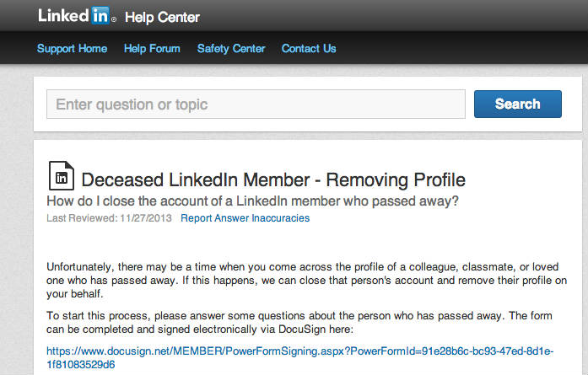Screen dimensions: 588x375
Task: Click the white "Linked" wordmark in header
Action: click(x=64, y=16)
